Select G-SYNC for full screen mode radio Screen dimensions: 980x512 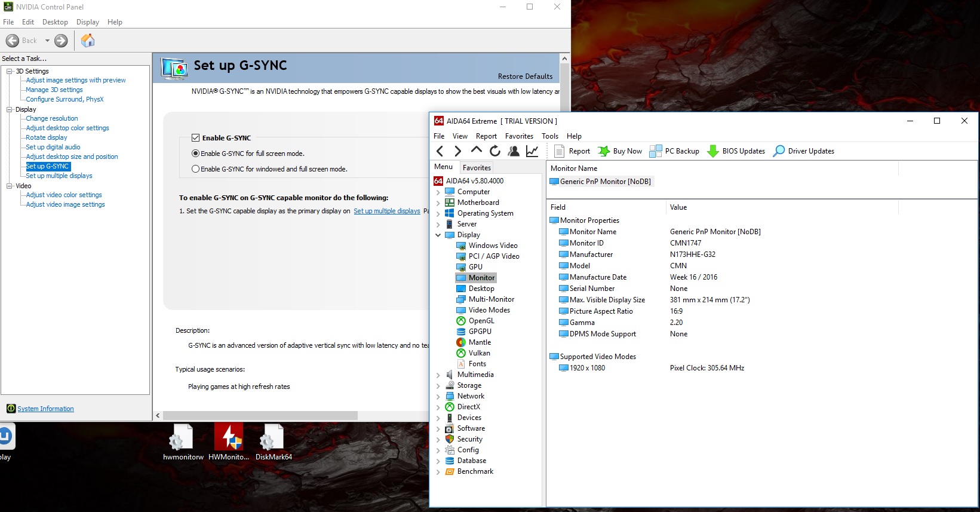195,154
